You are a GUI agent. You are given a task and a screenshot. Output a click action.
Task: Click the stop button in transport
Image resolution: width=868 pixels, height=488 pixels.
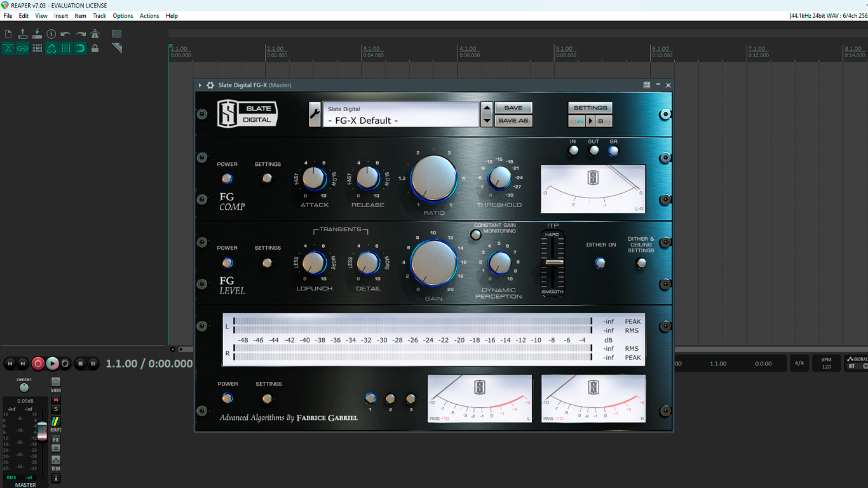tap(80, 363)
